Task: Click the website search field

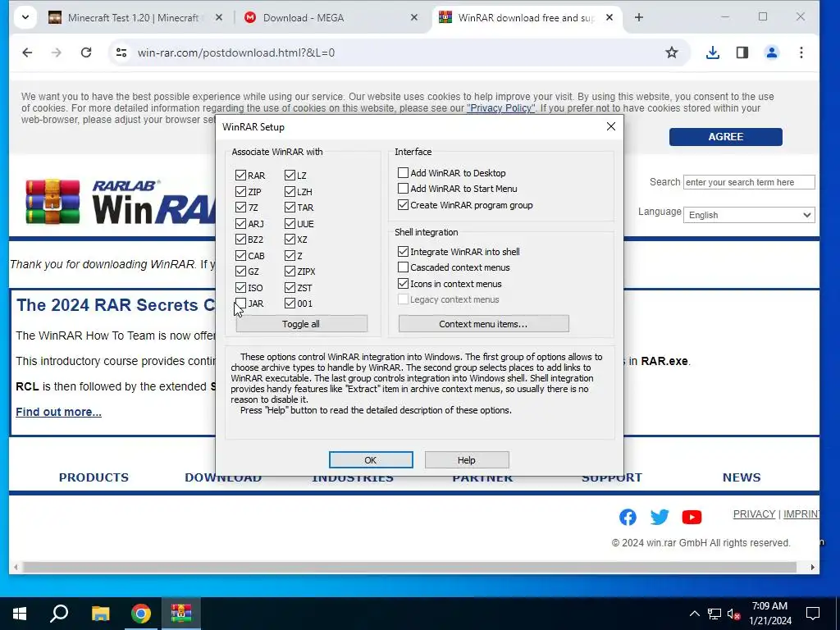Action: pyautogui.click(x=749, y=182)
